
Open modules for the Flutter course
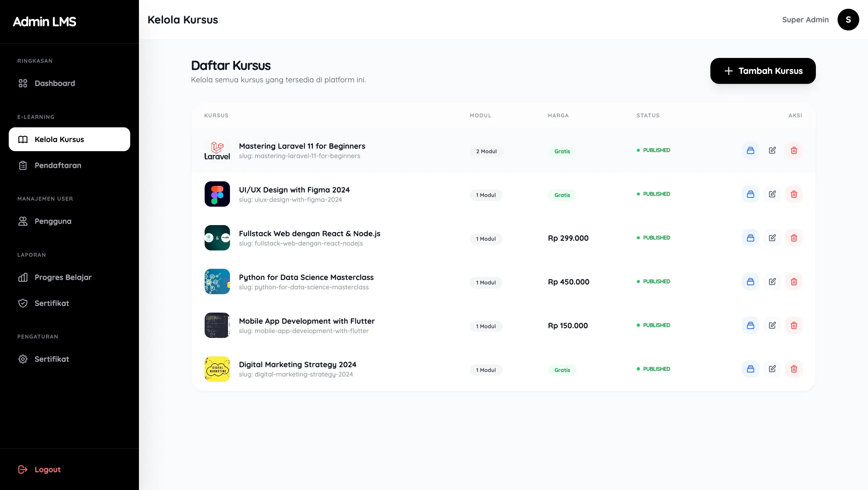tap(750, 326)
